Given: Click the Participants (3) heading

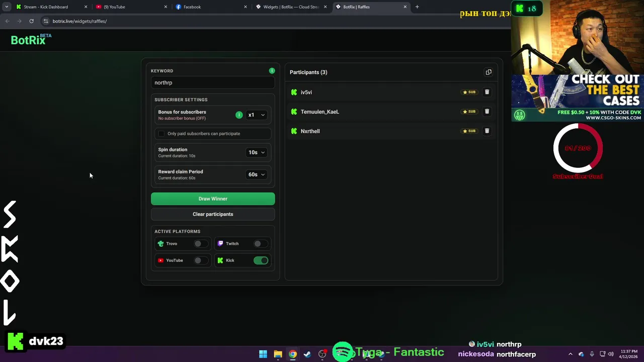Looking at the screenshot, I should (x=308, y=72).
